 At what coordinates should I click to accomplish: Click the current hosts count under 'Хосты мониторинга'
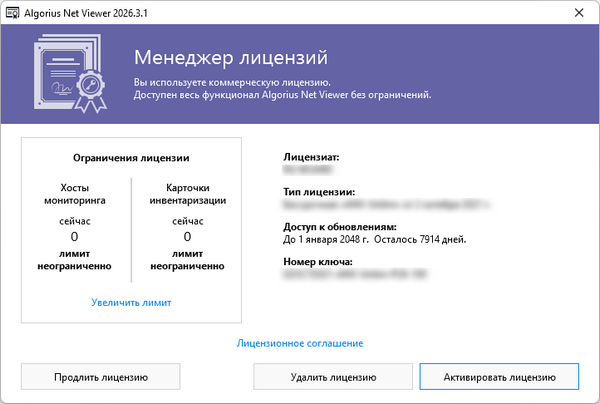point(75,237)
